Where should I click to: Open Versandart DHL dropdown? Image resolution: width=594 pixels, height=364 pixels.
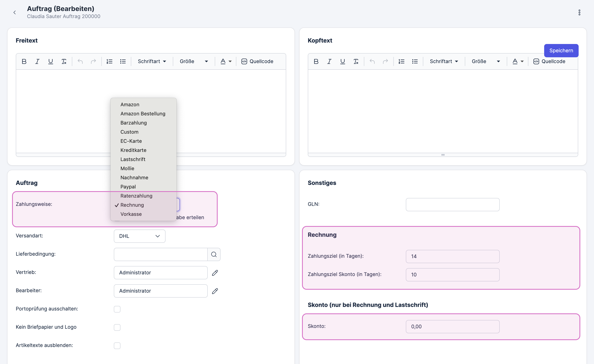(x=139, y=236)
